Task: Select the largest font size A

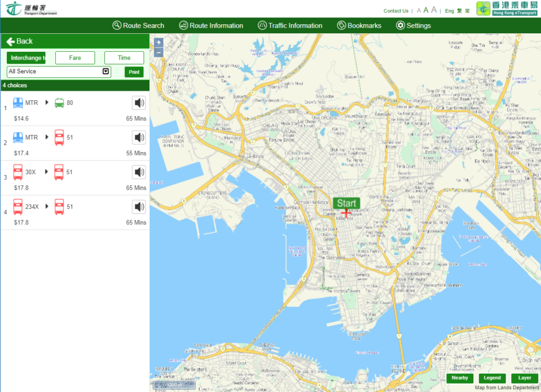Action: tap(434, 10)
